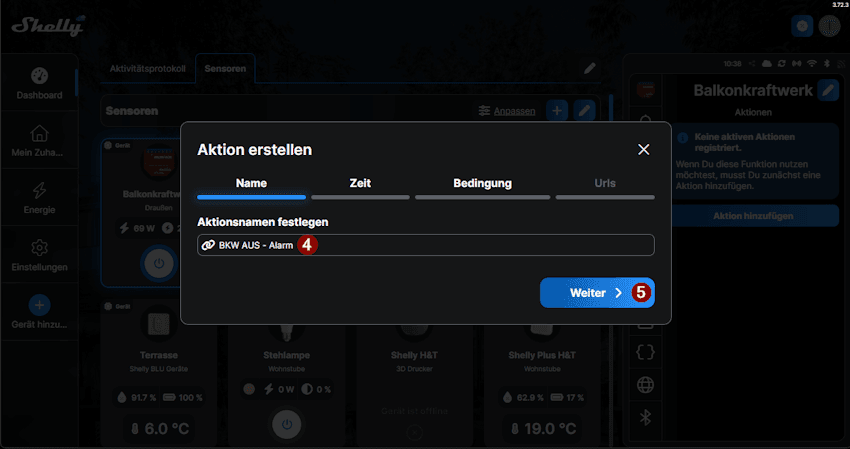Screen dimensions: 850x449
Task: Open curly braces scripts icon in panel
Action: click(x=645, y=352)
